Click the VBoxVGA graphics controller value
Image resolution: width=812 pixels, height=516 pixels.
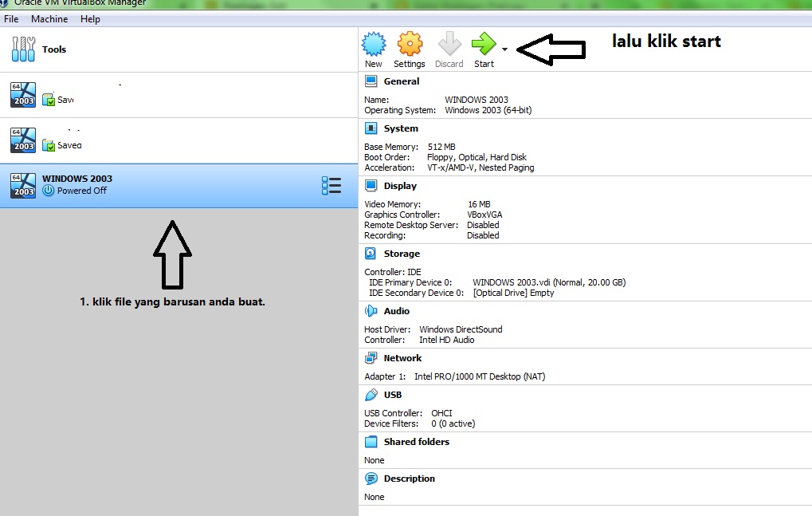click(484, 215)
